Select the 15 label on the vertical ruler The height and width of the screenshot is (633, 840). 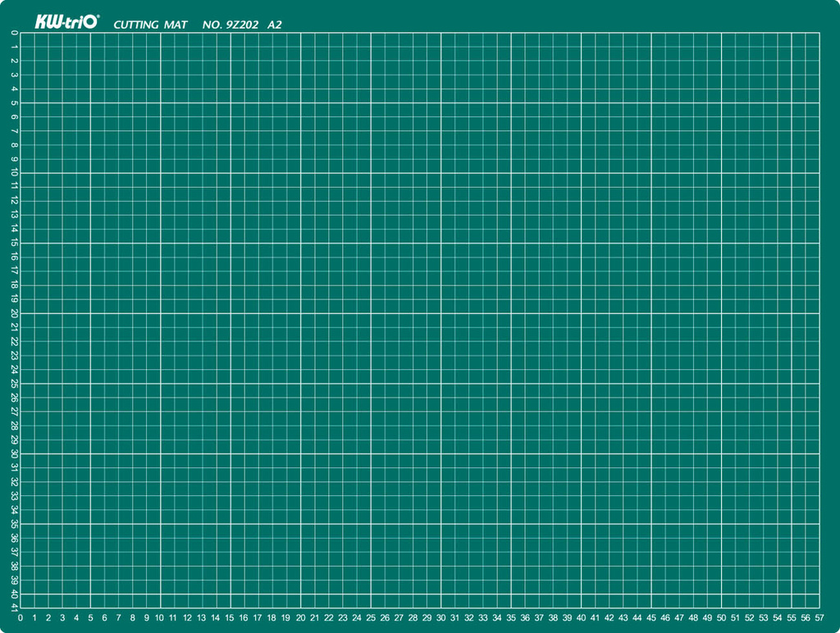coord(14,244)
